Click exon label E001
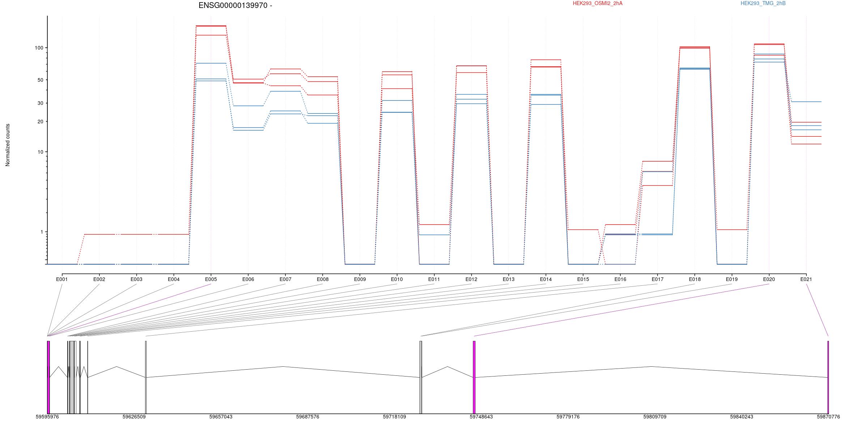The image size is (868, 434). point(62,279)
